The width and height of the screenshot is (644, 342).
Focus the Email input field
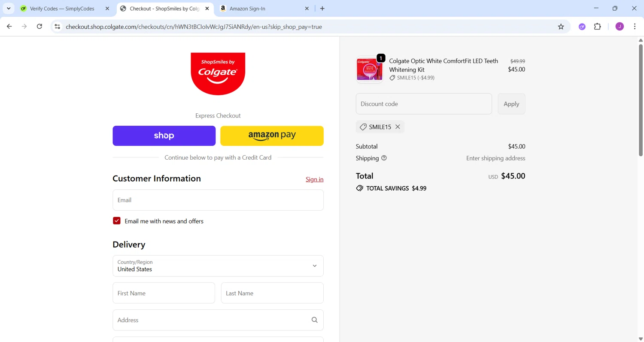(x=218, y=200)
